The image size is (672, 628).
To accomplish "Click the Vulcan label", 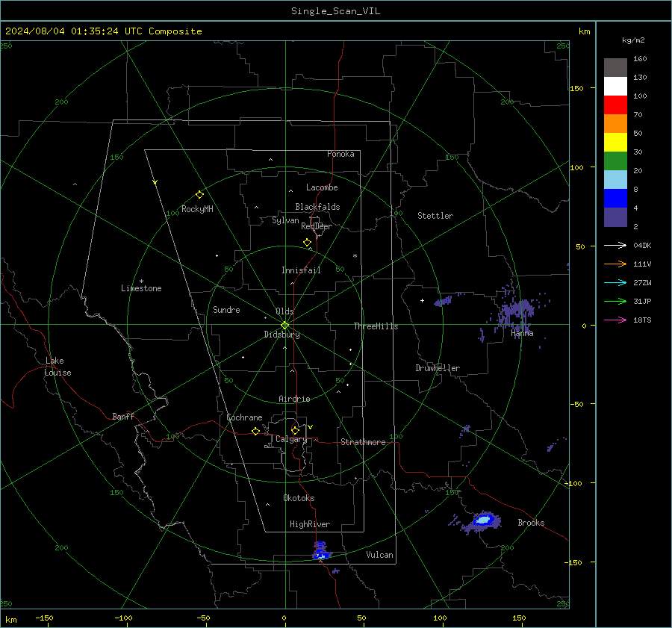I will click(379, 555).
